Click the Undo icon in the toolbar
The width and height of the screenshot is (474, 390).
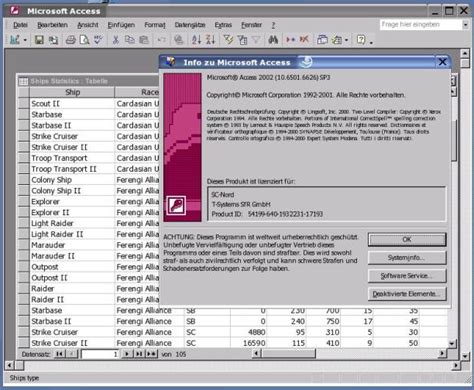[161, 40]
